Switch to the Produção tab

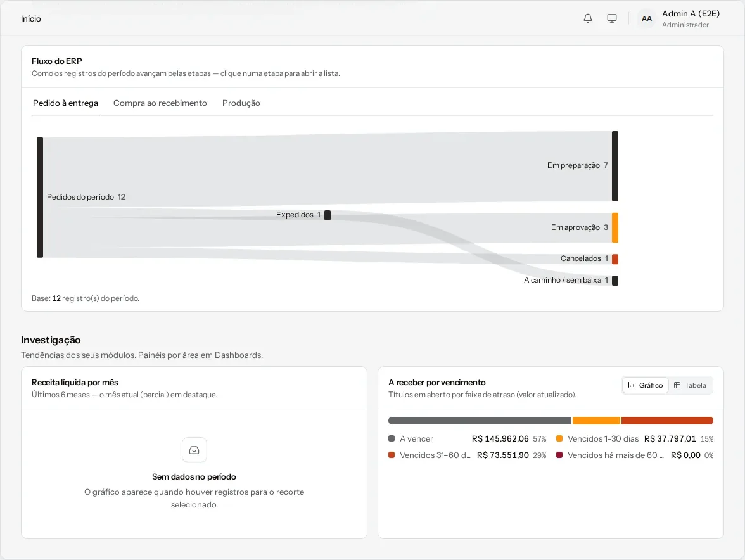pyautogui.click(x=241, y=103)
